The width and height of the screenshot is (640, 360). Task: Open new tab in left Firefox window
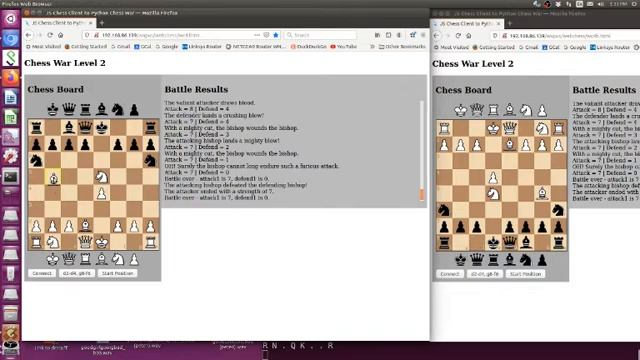102,23
